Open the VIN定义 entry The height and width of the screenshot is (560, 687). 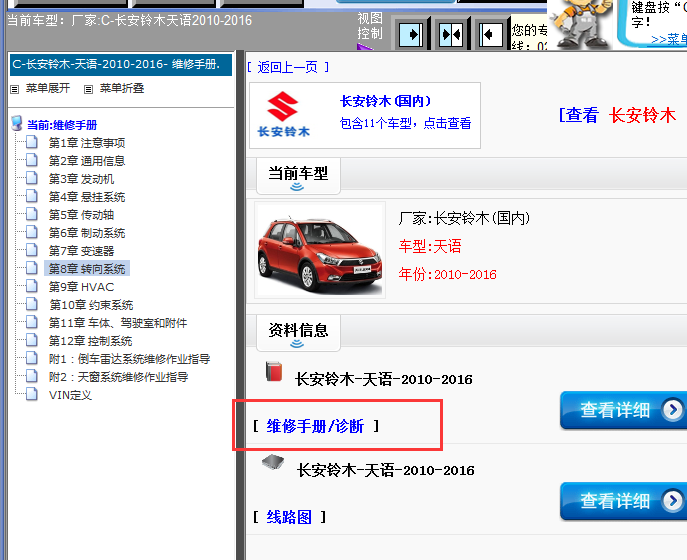pyautogui.click(x=70, y=395)
